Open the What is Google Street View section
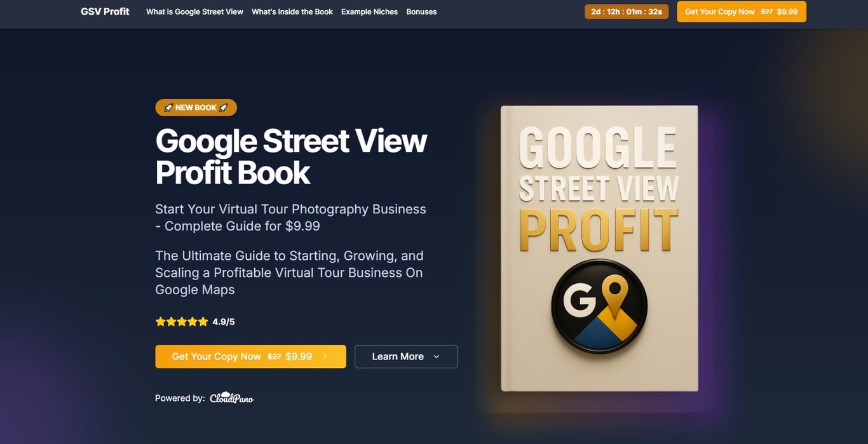This screenshot has height=444, width=868. (194, 11)
